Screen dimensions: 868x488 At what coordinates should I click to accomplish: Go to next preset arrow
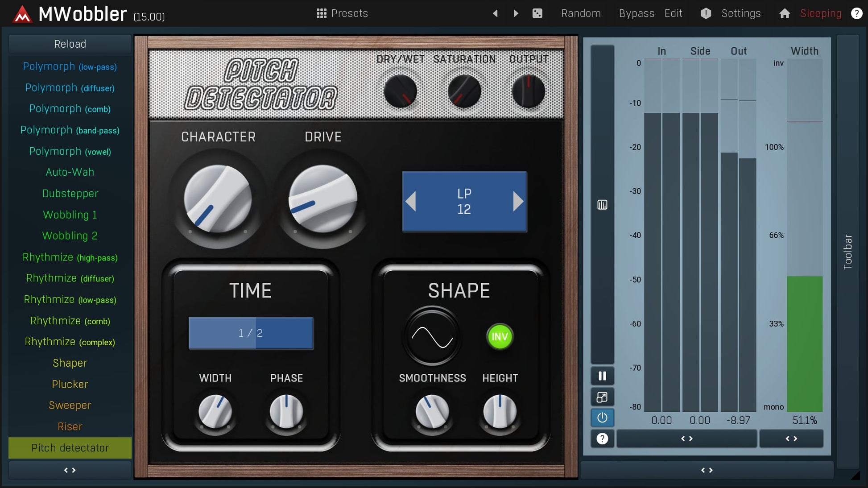pos(516,13)
